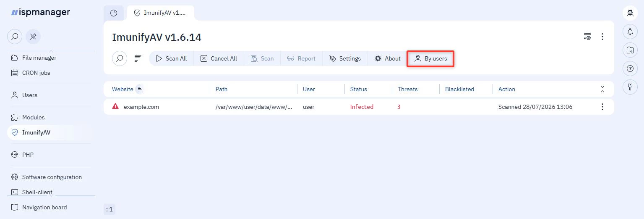Open the sidebar search magnifier
The height and width of the screenshot is (219, 644).
coord(15,37)
